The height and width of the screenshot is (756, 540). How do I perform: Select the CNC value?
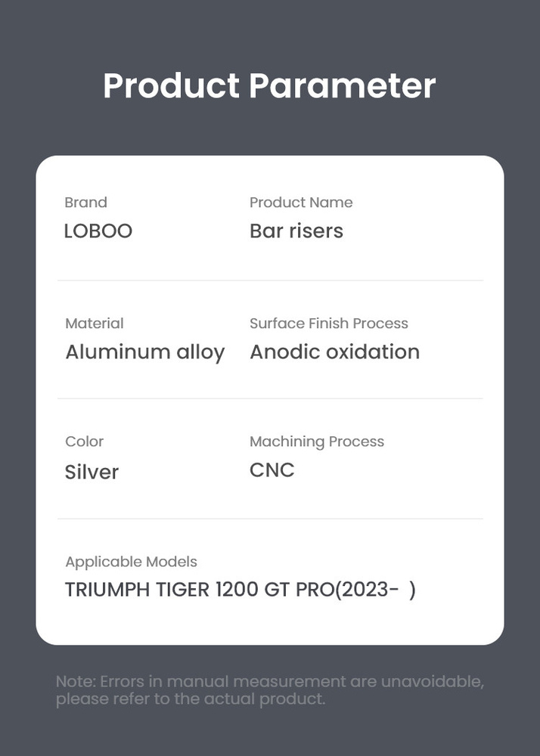pyautogui.click(x=272, y=470)
